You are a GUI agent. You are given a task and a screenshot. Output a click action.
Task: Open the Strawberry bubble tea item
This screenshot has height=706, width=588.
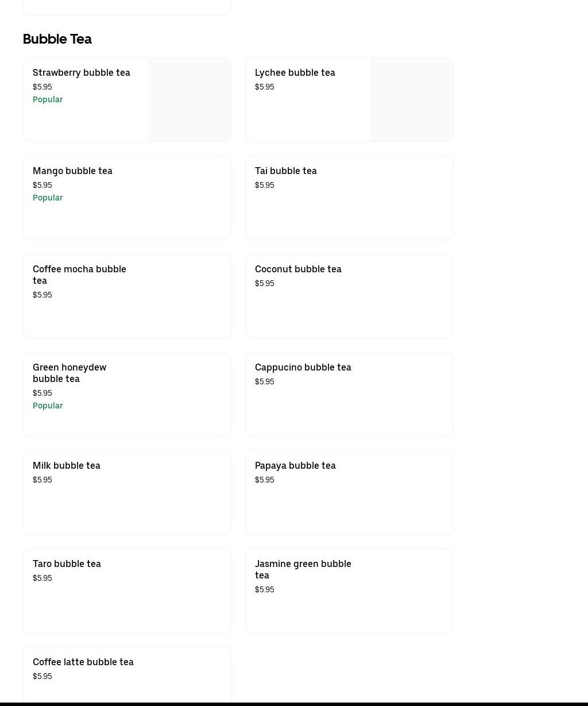pos(82,73)
